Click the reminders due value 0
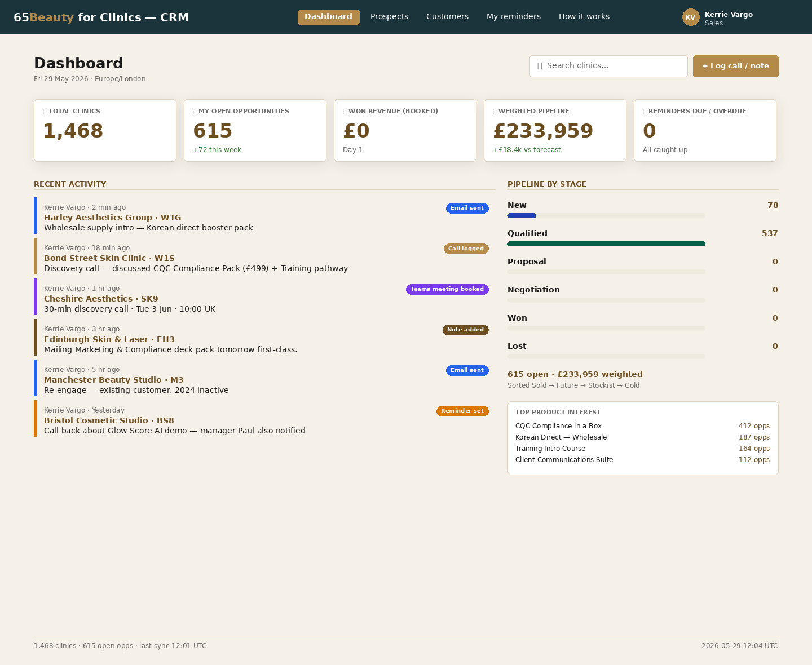812x665 pixels. click(650, 131)
